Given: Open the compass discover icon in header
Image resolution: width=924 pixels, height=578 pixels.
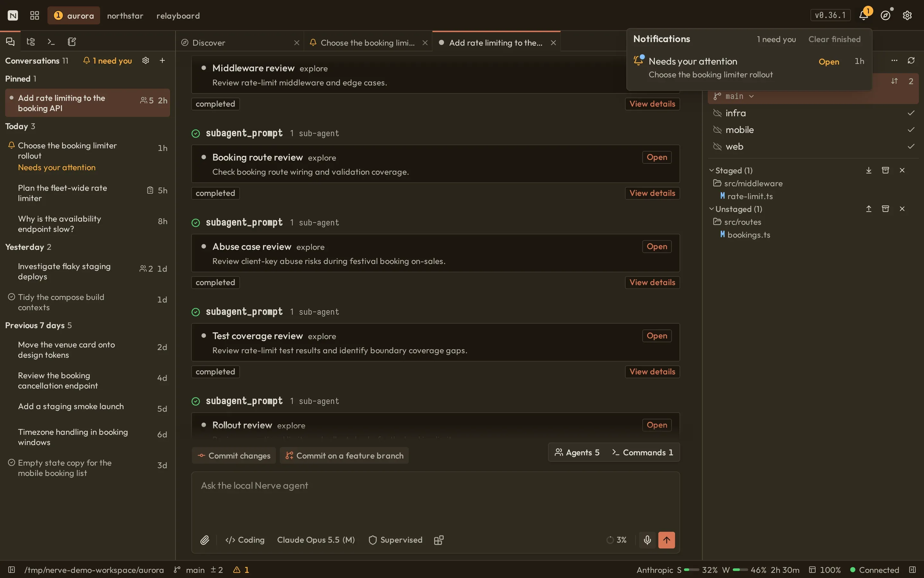Looking at the screenshot, I should click(886, 15).
